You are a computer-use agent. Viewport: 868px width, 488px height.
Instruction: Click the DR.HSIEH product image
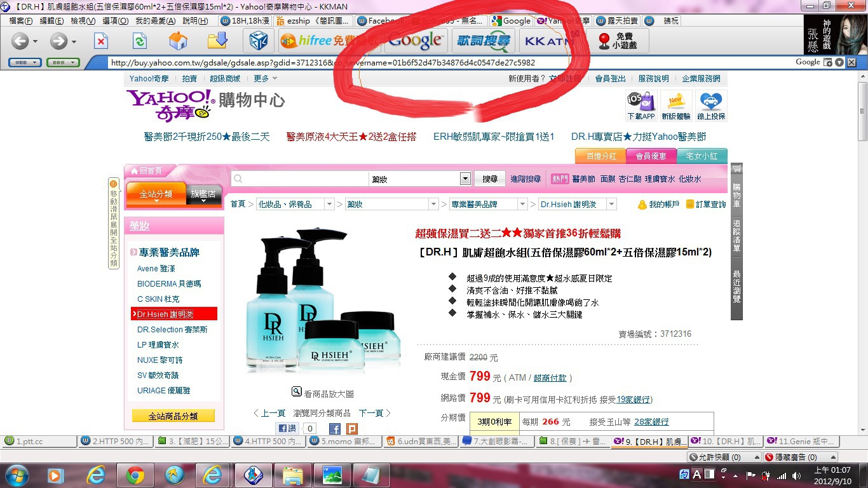pyautogui.click(x=324, y=300)
